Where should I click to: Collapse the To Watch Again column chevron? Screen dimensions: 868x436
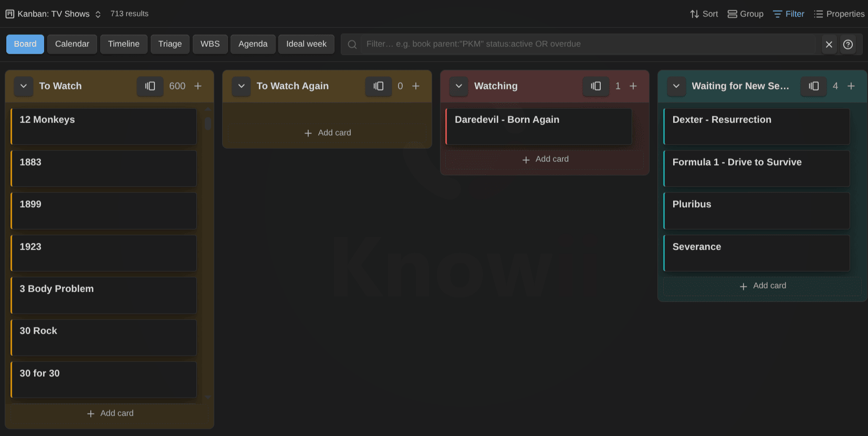[x=242, y=86]
